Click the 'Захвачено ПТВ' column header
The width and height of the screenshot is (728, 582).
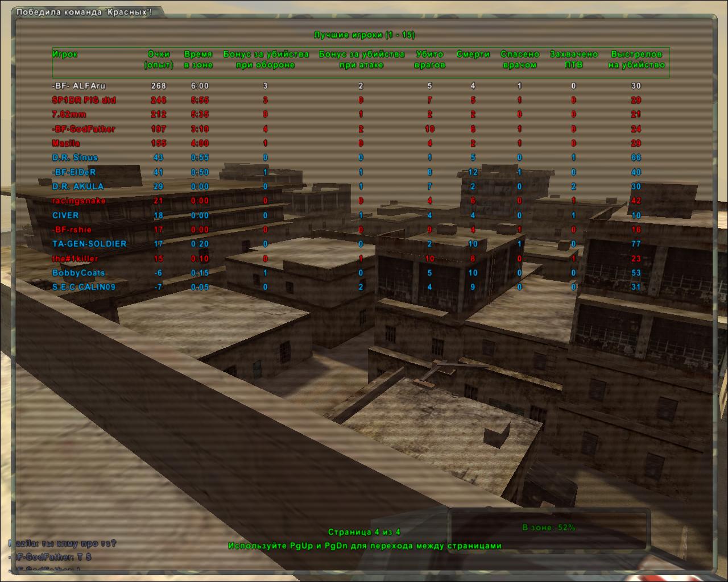(x=574, y=60)
